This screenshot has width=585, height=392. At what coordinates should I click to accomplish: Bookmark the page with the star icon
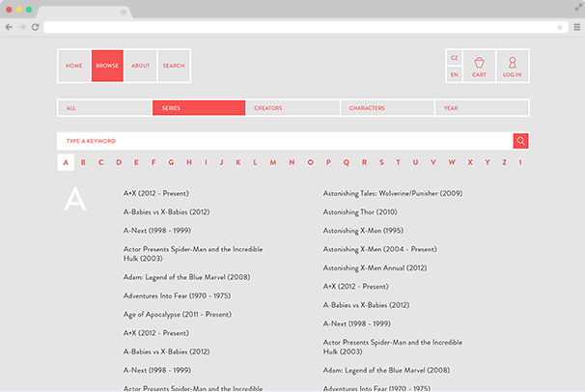tap(560, 27)
